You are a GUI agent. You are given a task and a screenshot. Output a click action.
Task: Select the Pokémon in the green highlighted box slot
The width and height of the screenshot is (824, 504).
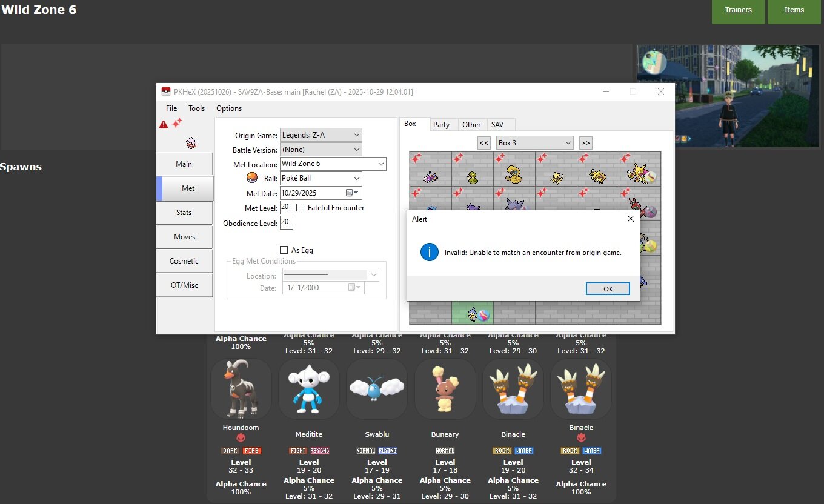pos(473,314)
